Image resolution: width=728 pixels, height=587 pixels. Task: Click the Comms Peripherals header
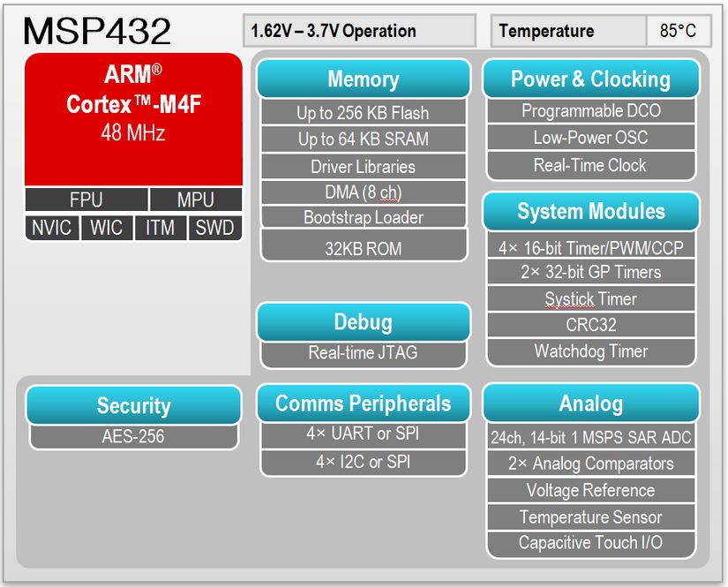pyautogui.click(x=364, y=403)
